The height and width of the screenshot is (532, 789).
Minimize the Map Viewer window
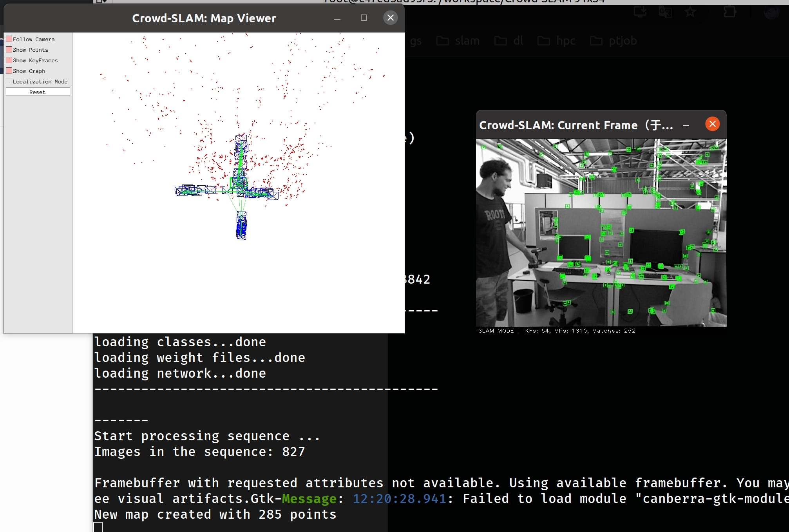[x=337, y=18]
